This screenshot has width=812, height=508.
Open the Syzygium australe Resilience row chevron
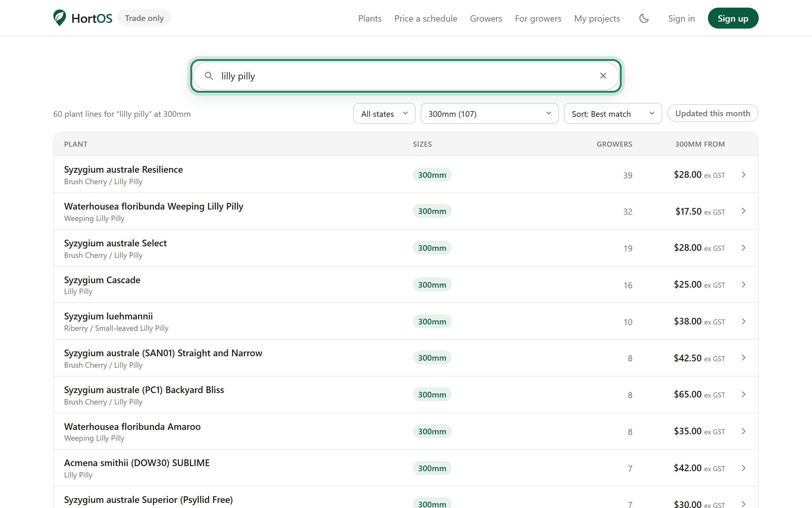[743, 174]
